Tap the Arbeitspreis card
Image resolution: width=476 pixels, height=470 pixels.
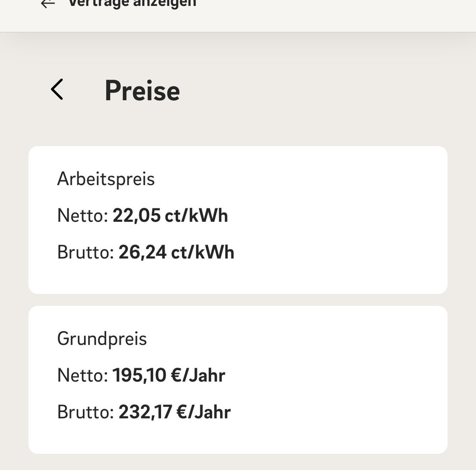(238, 220)
